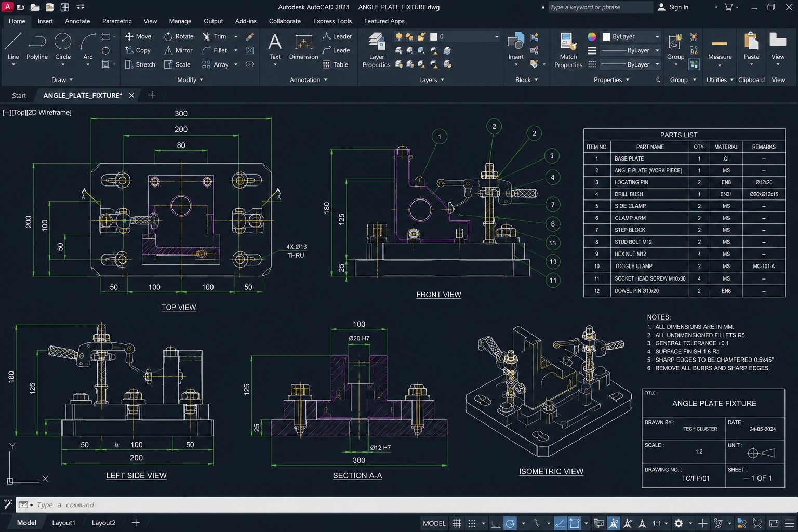
Task: Activate the Dimension tool
Action: coord(303,46)
